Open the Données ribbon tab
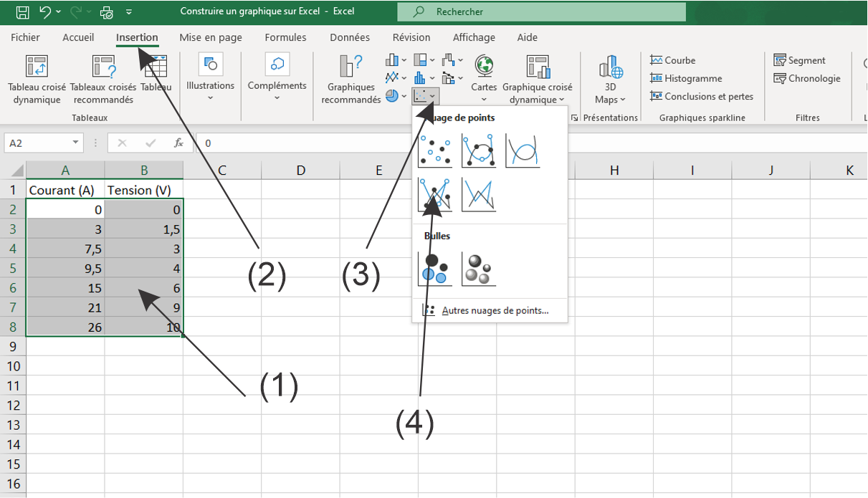This screenshot has width=868, height=498. point(350,37)
